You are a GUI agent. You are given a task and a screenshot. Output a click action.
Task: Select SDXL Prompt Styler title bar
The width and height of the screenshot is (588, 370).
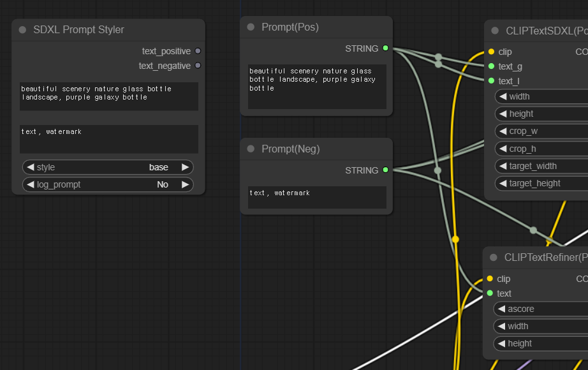click(x=108, y=29)
